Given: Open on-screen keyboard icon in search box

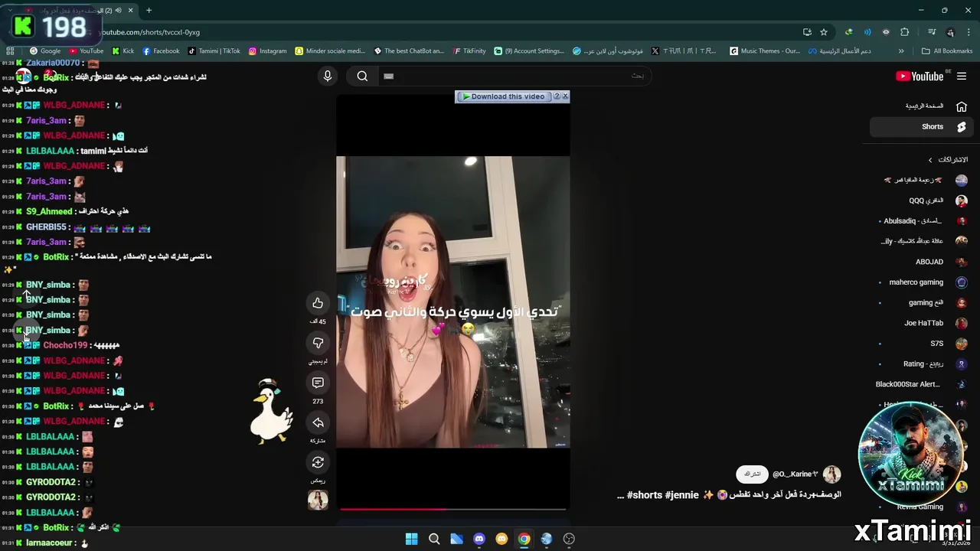Looking at the screenshot, I should [388, 76].
